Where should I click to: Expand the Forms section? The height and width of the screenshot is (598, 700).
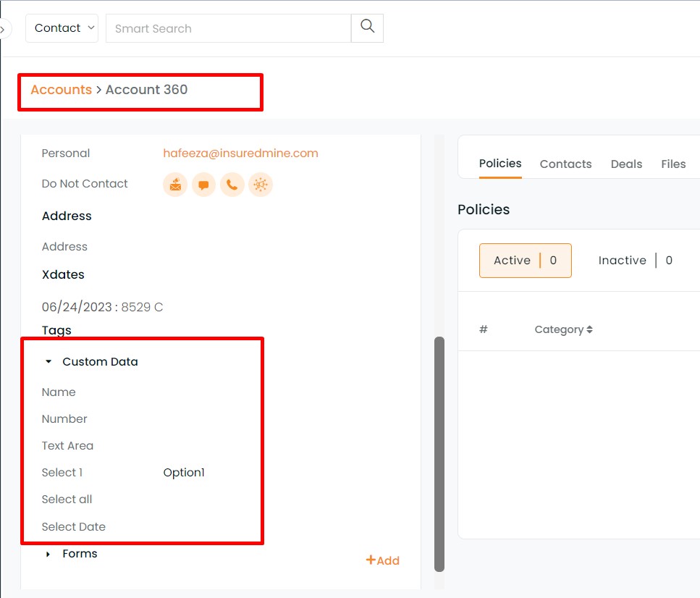[49, 555]
